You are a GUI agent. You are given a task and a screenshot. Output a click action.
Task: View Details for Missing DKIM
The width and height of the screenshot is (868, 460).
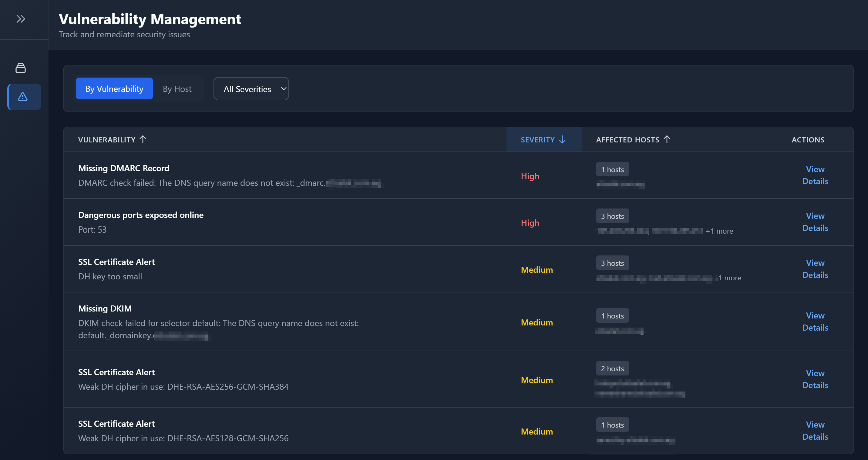coord(815,322)
